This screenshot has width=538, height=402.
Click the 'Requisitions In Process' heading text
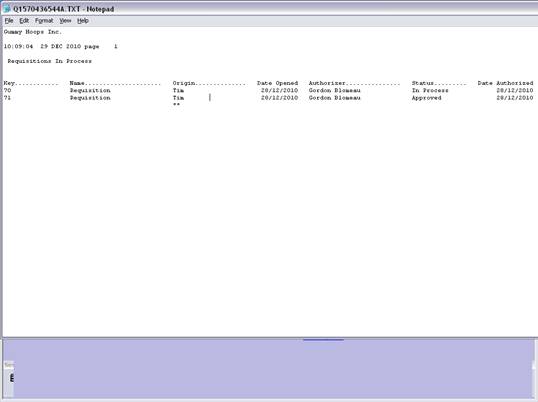pyautogui.click(x=49, y=61)
